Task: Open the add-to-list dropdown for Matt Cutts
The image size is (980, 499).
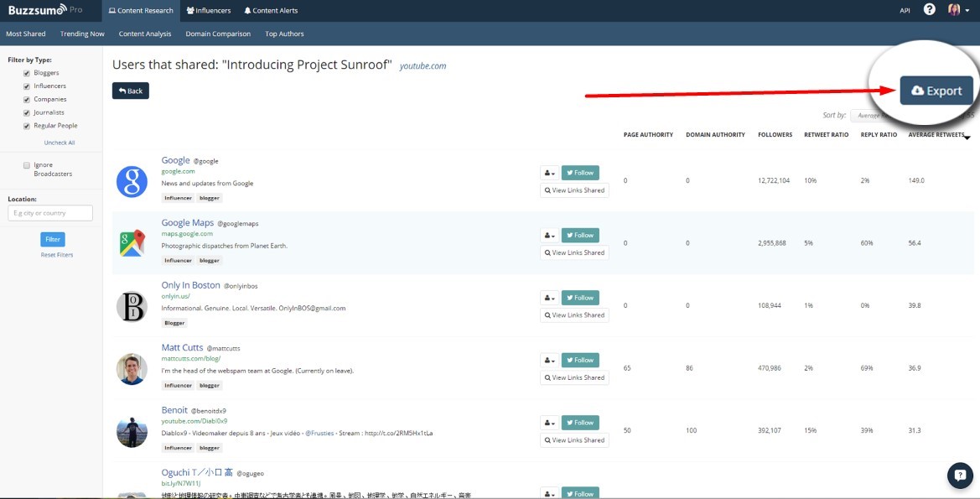Action: point(549,361)
